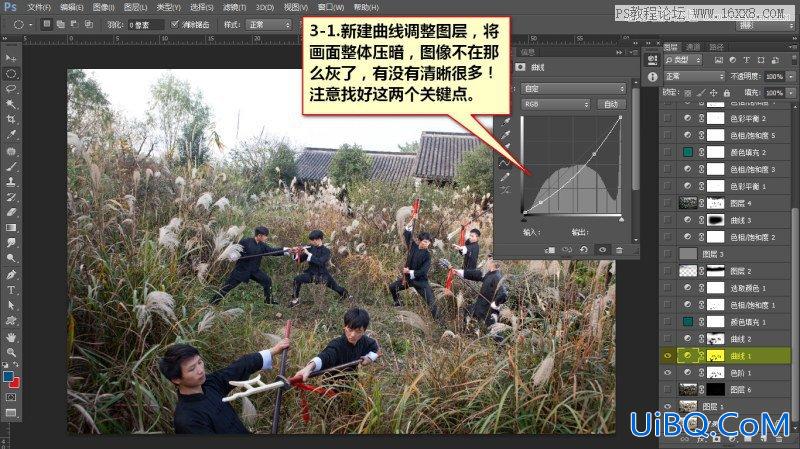Switch to the 路径 paths tab
This screenshot has width=800, height=449.
coord(716,47)
